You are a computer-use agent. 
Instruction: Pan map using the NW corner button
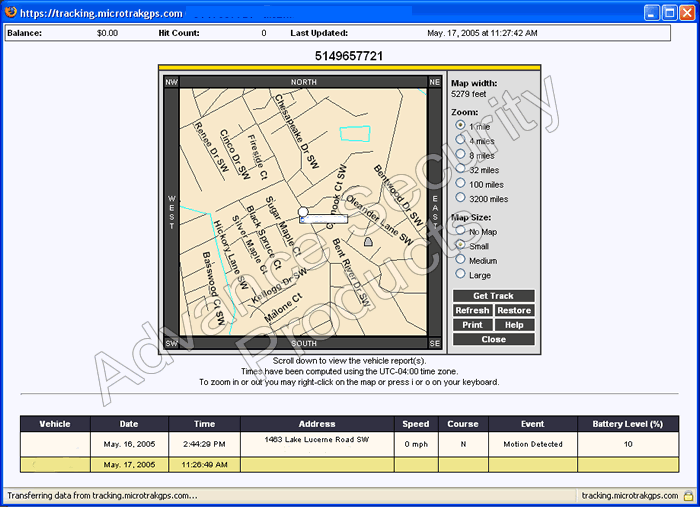(171, 82)
